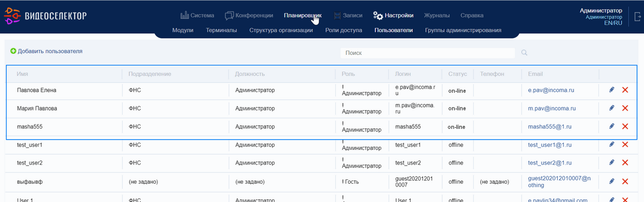Open the Записи menu
Viewport: 644px width, 202px height.
348,16
